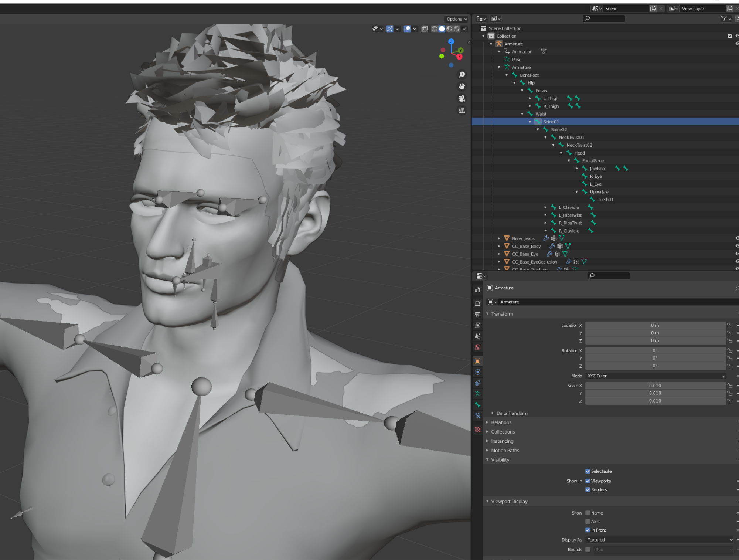This screenshot has width=739, height=560.
Task: Switch to Rendered viewport shading
Action: click(457, 29)
